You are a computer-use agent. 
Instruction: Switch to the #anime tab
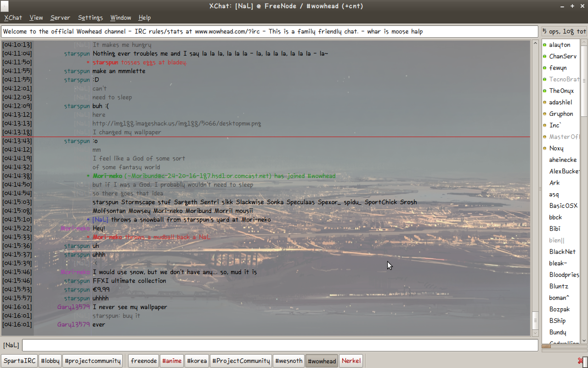tap(172, 361)
